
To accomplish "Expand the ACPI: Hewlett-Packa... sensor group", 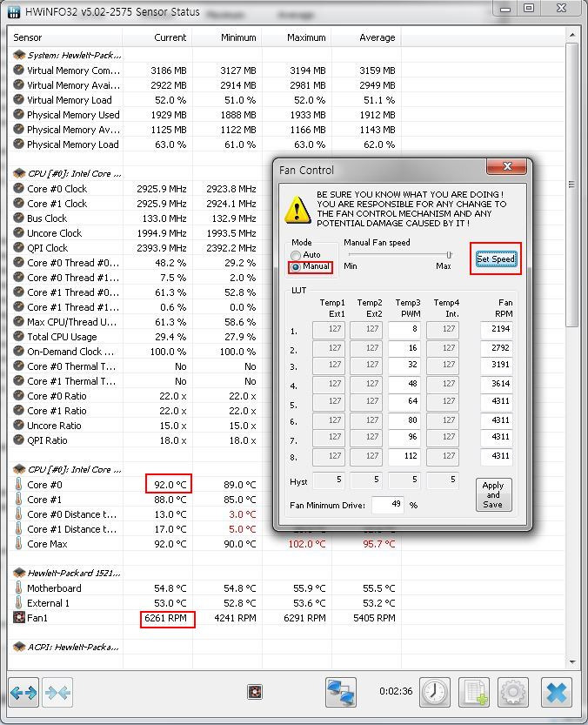I will pos(19,647).
